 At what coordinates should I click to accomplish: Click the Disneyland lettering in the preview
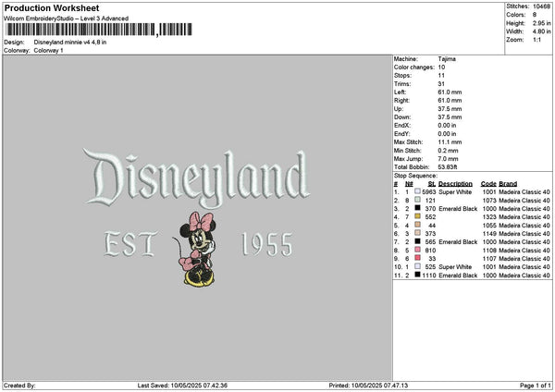pos(196,178)
